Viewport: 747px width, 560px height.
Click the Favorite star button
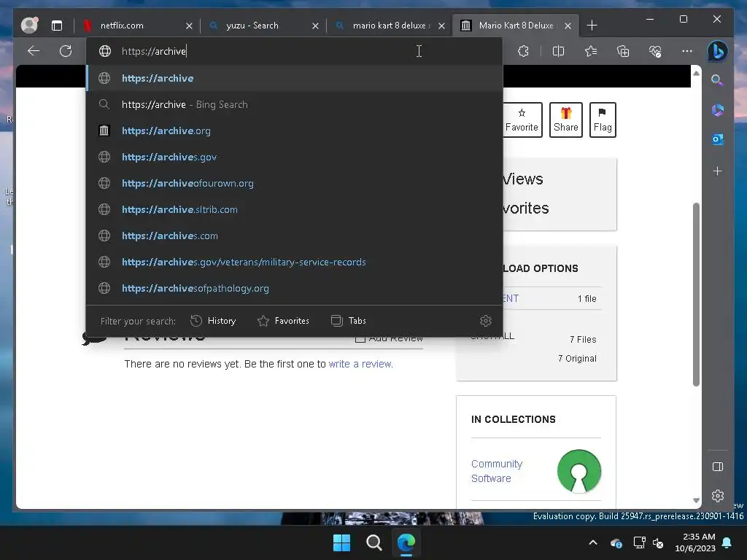pos(522,120)
